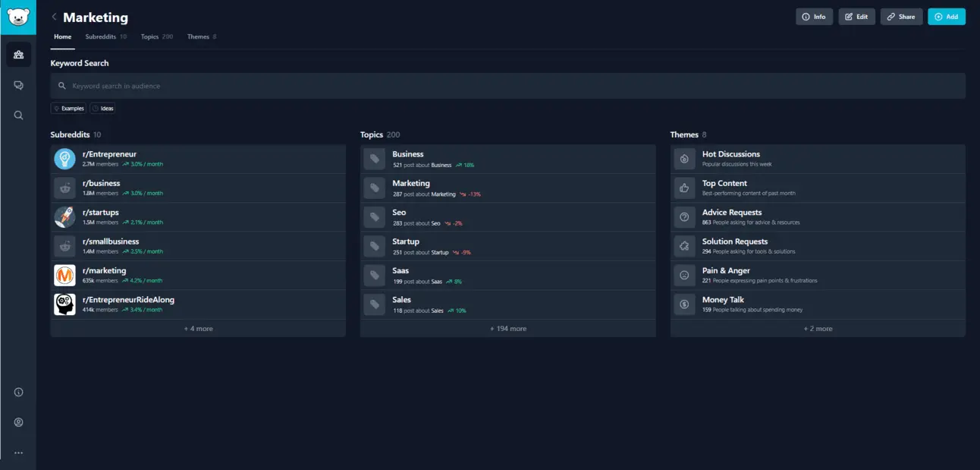Open the Marketing topic title in Topics
Screen dimensions: 980x470
click(x=411, y=183)
